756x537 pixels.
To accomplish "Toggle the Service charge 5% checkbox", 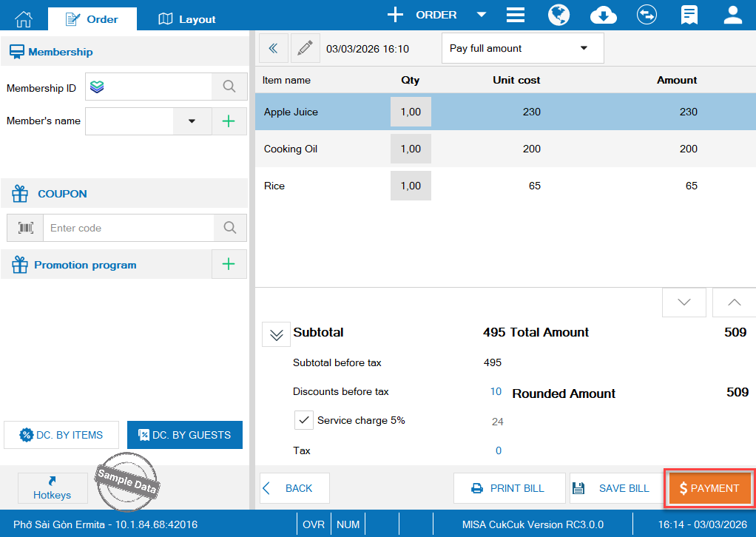I will tap(304, 420).
